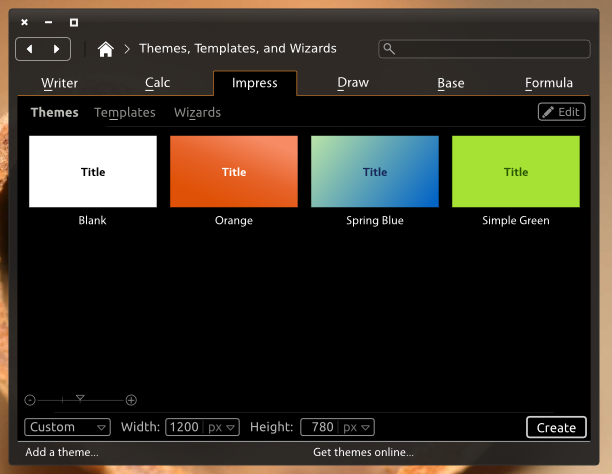The image size is (612, 474).
Task: Open the Height px unit dropdown
Action: click(x=356, y=427)
